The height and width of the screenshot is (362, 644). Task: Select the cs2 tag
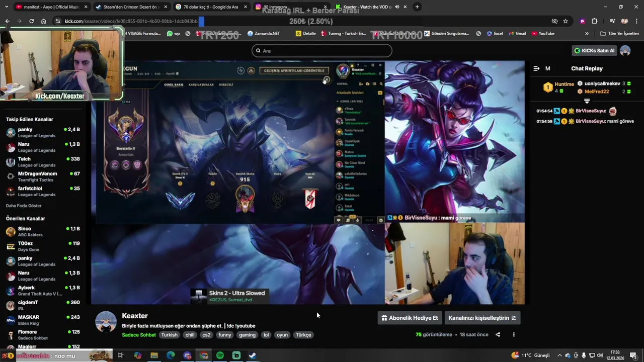pyautogui.click(x=206, y=335)
